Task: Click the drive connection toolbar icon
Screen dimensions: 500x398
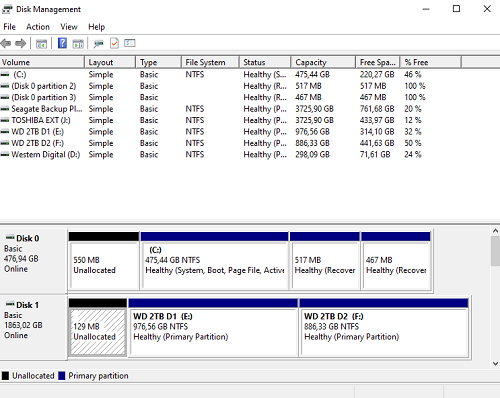Action: click(99, 43)
